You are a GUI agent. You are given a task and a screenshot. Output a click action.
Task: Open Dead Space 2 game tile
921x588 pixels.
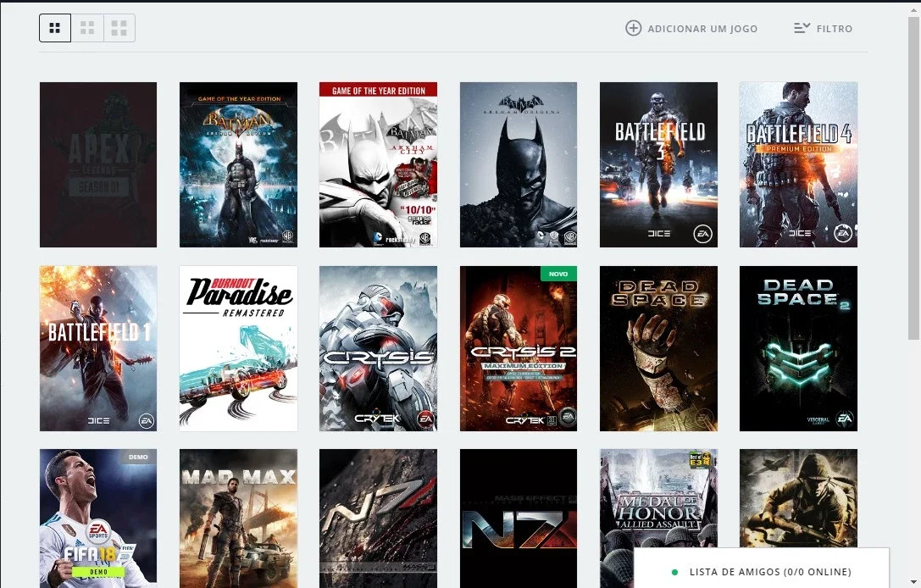click(x=798, y=348)
